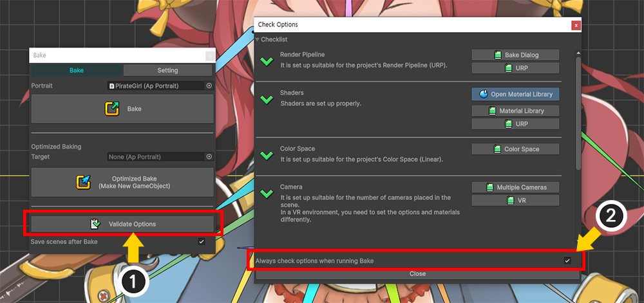Screen dimensions: 644x303
Task: Click the Camera green check icon
Action: coord(267,193)
